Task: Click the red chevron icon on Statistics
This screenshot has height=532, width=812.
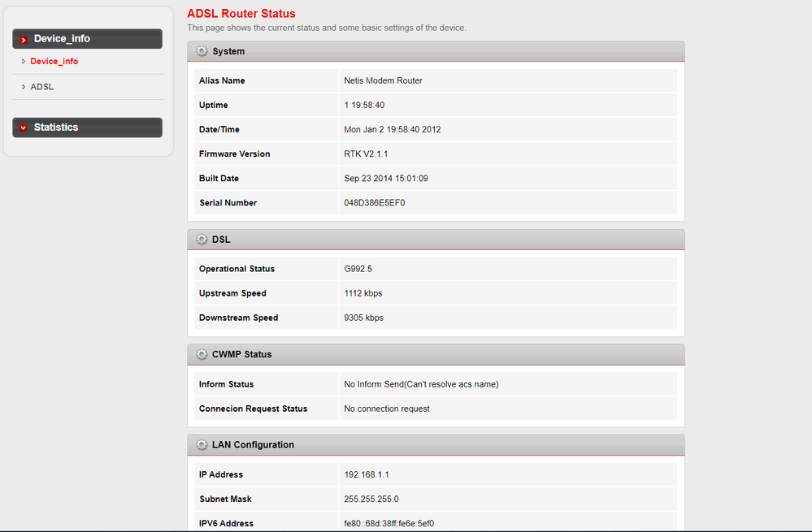Action: pos(24,128)
